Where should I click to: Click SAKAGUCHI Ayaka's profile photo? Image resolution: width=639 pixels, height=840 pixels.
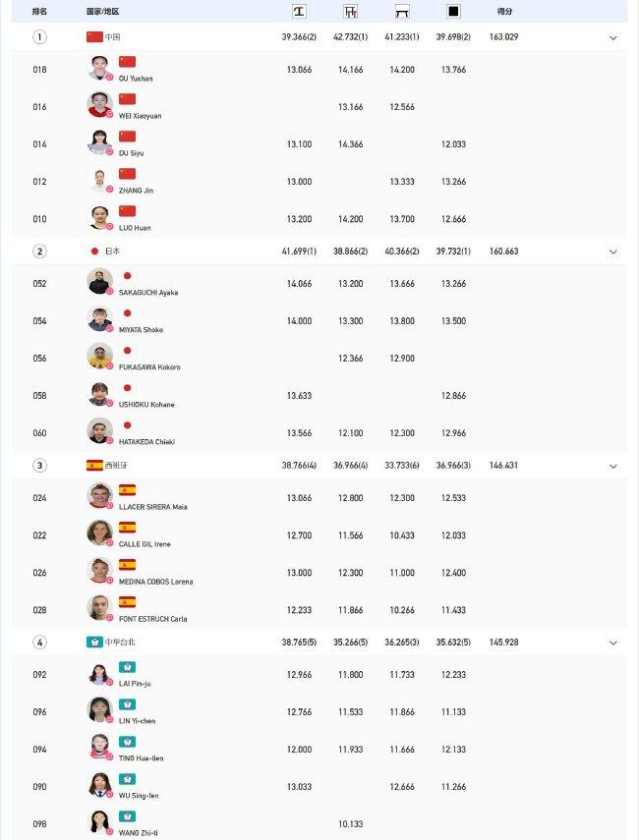(99, 282)
